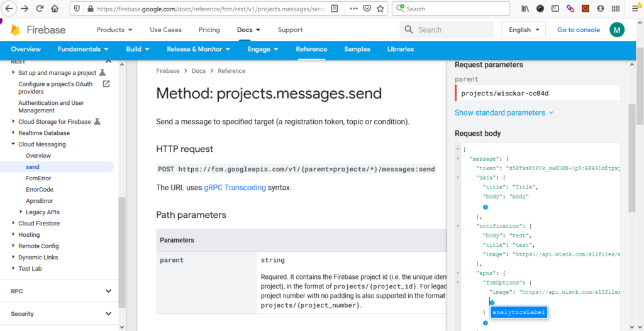Expand the RPC sidebar section
644x331 pixels.
[108, 291]
